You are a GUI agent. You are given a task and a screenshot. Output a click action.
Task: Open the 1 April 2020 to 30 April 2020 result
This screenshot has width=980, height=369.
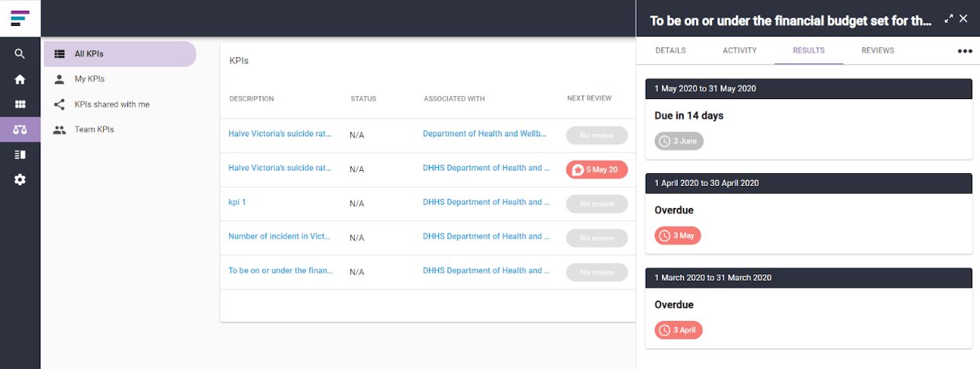808,183
